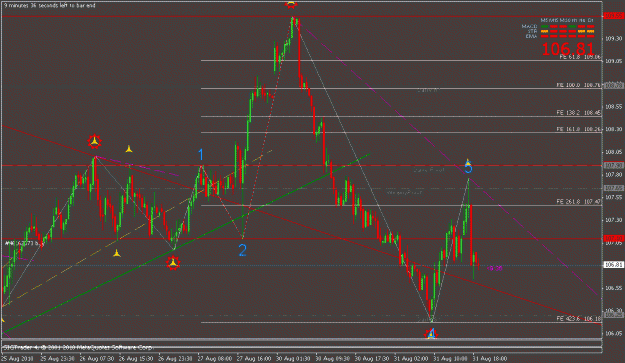The width and height of the screenshot is (625, 363).
Task: Click the 106.81 current price tag on axis
Action: 614,265
